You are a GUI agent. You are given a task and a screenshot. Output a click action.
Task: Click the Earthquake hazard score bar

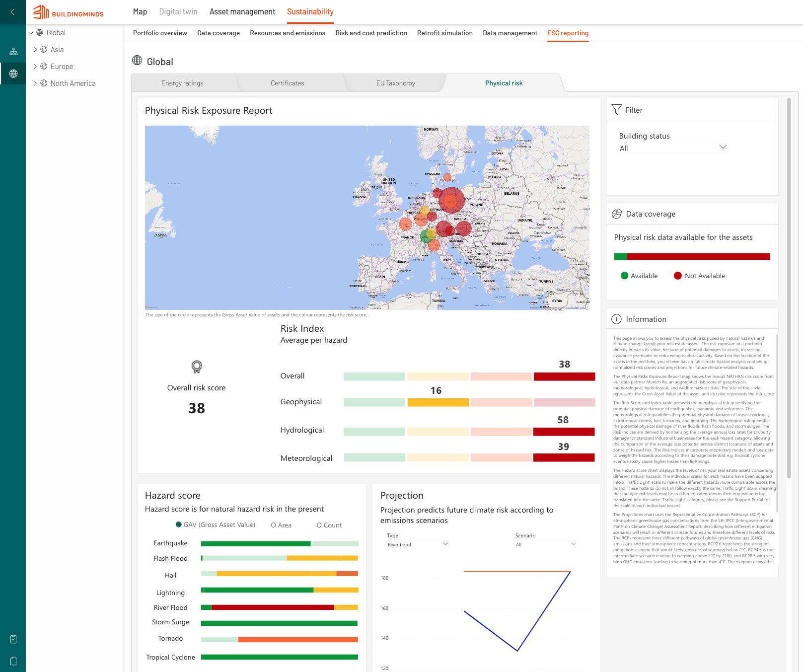pos(280,544)
